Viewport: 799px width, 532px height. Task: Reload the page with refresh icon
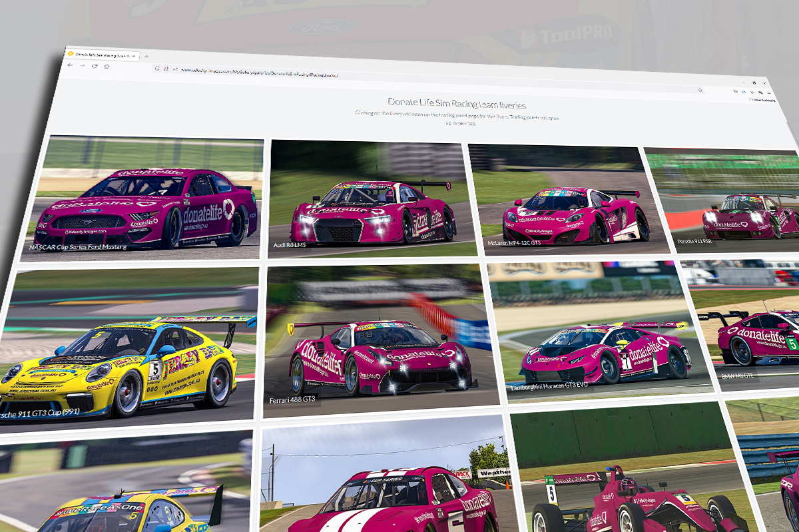tap(95, 67)
